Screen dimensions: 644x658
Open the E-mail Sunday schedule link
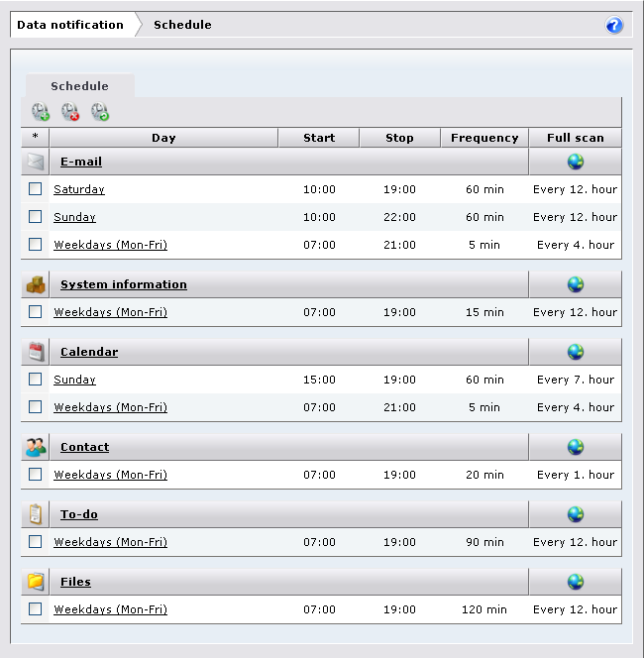(74, 217)
